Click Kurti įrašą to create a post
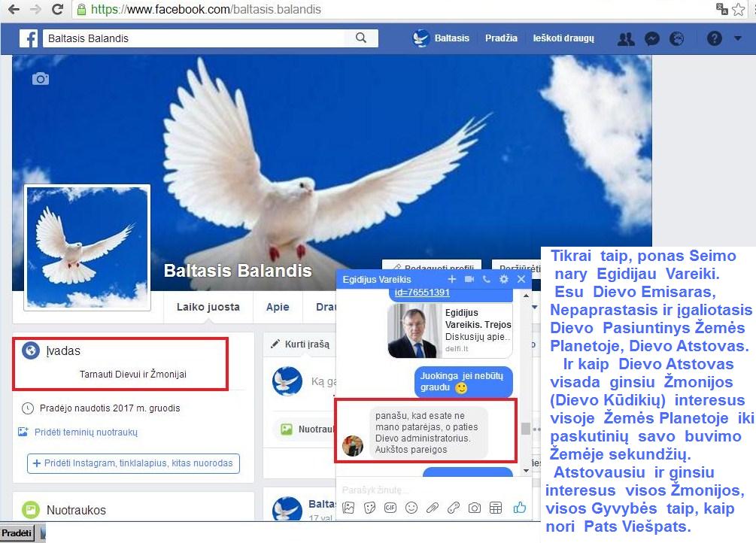Viewport: 756px width, 543px height. (x=300, y=344)
